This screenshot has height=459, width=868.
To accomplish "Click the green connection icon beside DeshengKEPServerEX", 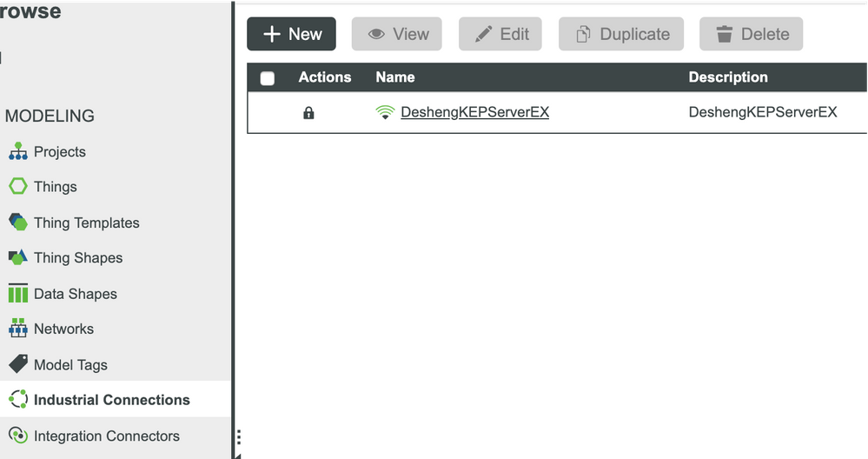I will [x=385, y=112].
